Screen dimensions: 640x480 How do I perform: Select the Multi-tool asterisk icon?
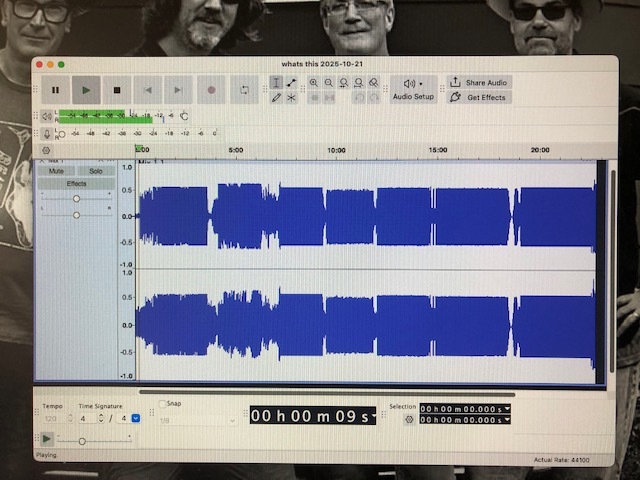pos(291,98)
